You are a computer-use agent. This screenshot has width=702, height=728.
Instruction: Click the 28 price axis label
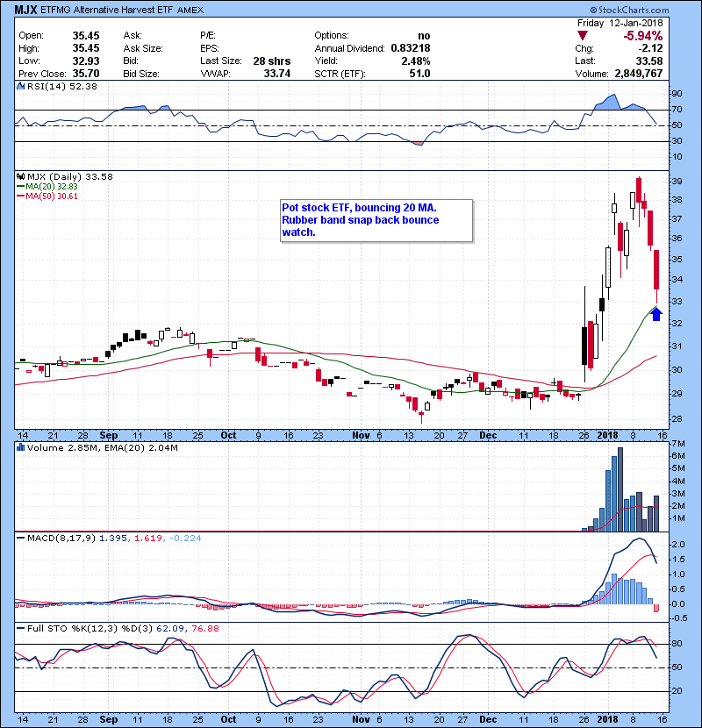[x=677, y=418]
